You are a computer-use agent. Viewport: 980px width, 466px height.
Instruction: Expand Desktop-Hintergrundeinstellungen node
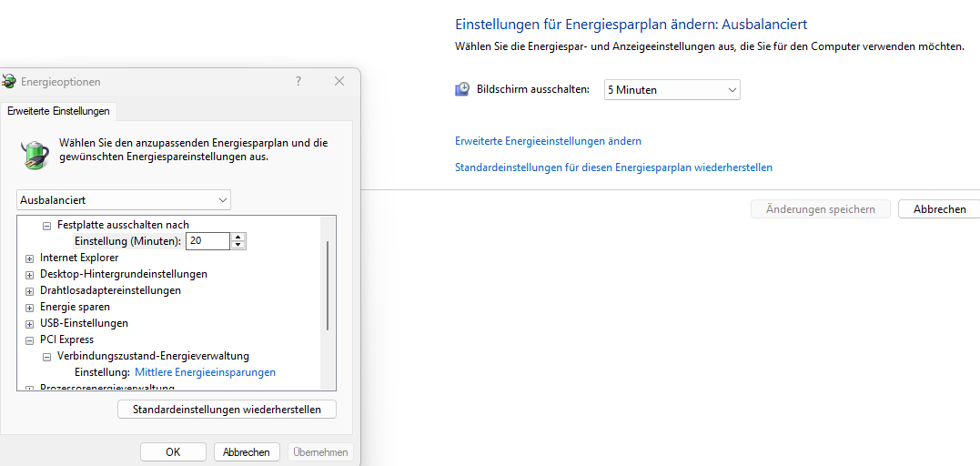click(x=29, y=275)
